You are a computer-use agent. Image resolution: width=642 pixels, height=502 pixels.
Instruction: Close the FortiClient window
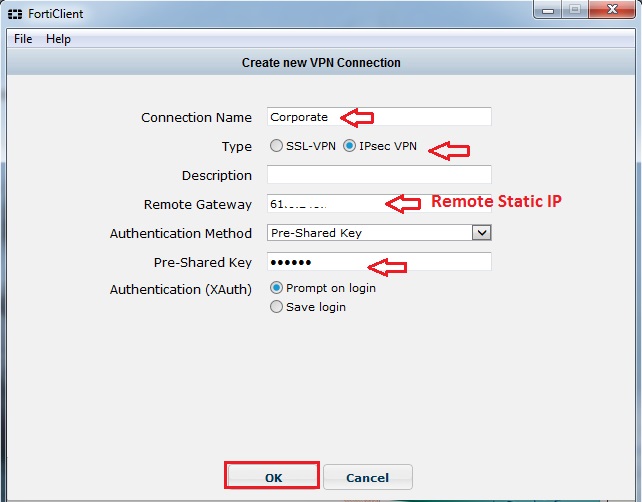tap(613, 9)
